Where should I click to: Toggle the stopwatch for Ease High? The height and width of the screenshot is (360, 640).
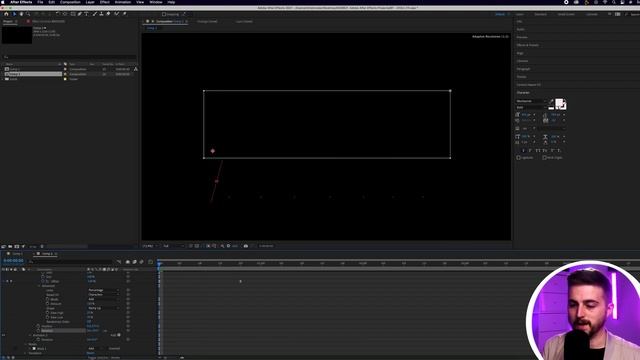47,313
